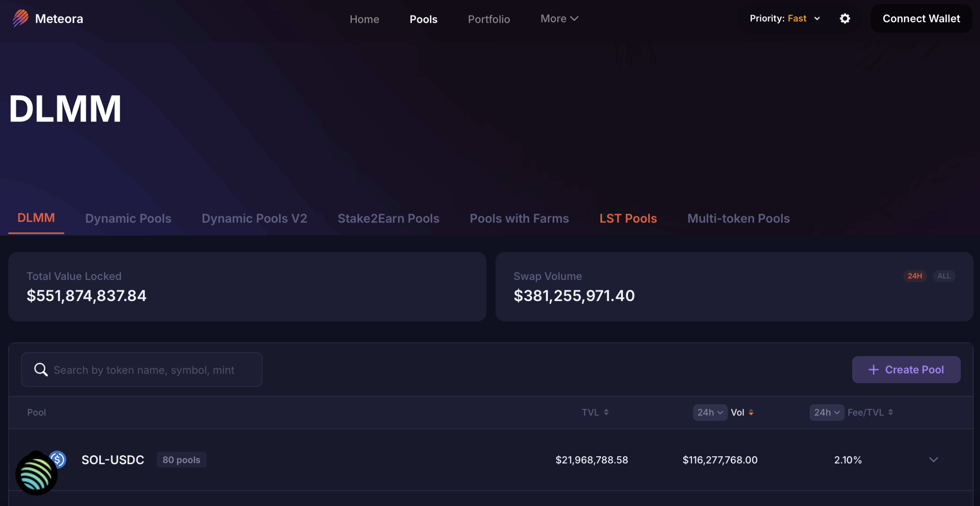The width and height of the screenshot is (980, 506).
Task: Open settings via the gear icon
Action: click(844, 18)
